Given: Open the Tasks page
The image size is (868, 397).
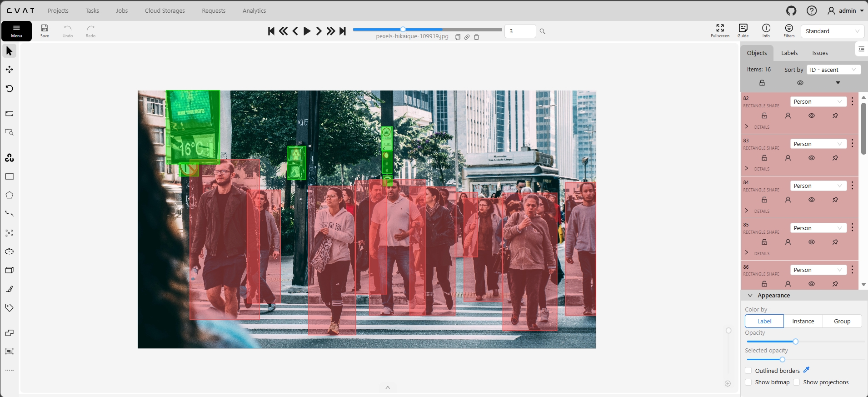Looking at the screenshot, I should coord(92,10).
